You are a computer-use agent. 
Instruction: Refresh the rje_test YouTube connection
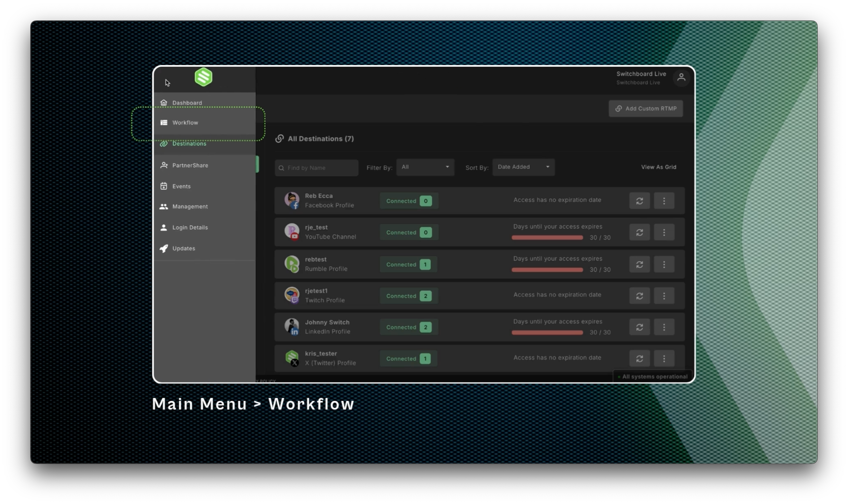639,232
